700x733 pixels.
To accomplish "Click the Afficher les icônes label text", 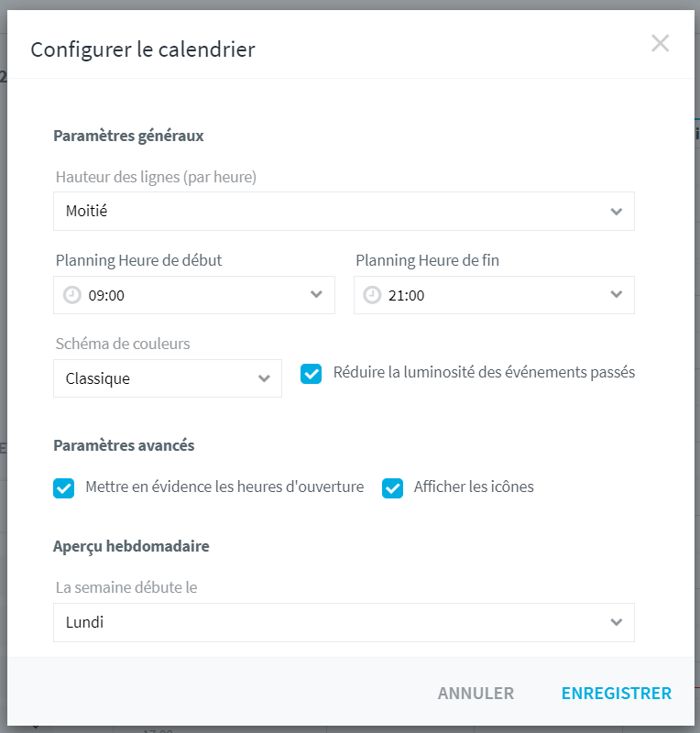I will (x=474, y=487).
